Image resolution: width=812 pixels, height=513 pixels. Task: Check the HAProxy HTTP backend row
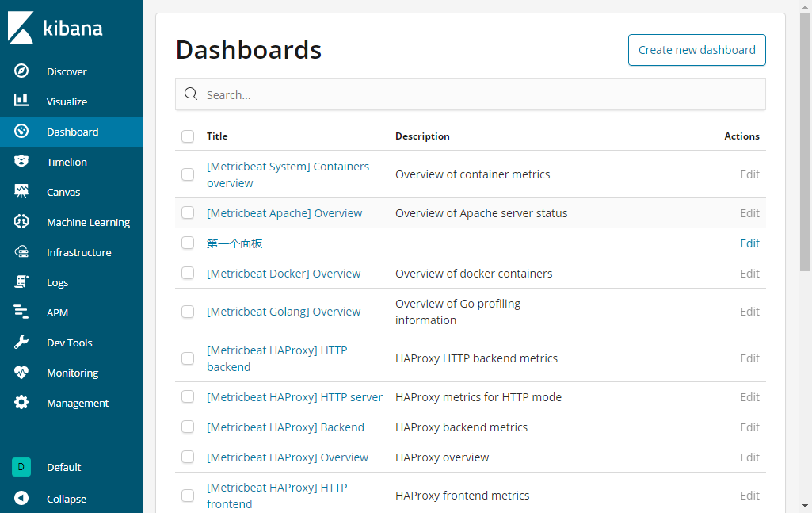[x=188, y=358]
